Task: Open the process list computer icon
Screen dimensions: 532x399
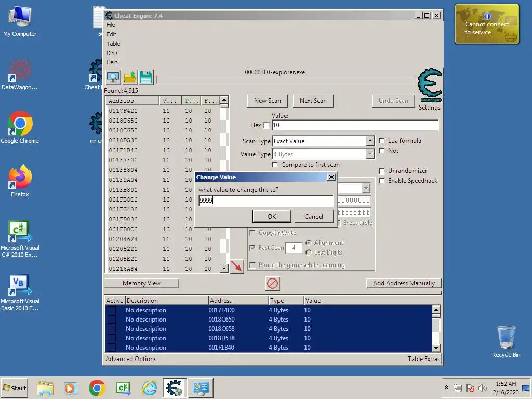Action: coord(113,77)
